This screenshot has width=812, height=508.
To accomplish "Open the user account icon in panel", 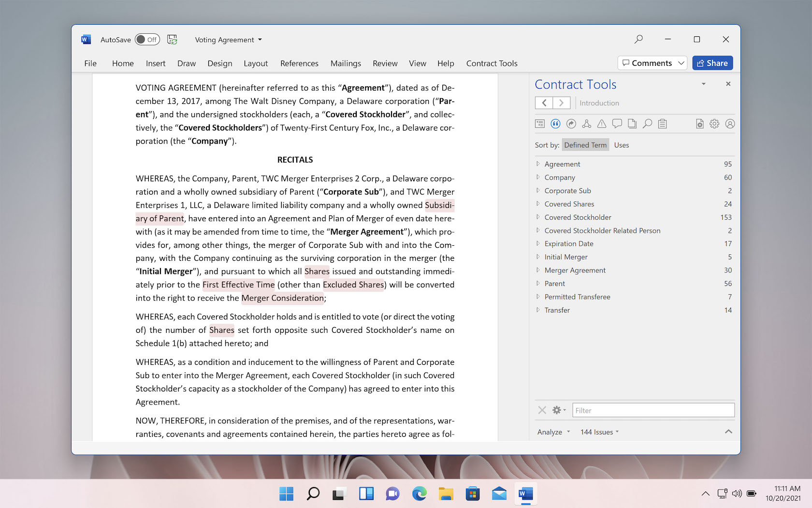I will point(730,124).
